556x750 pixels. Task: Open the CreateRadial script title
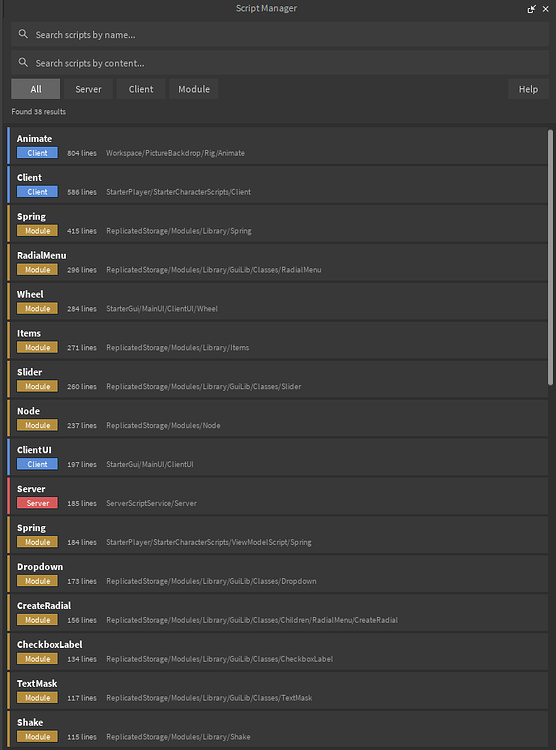point(44,606)
